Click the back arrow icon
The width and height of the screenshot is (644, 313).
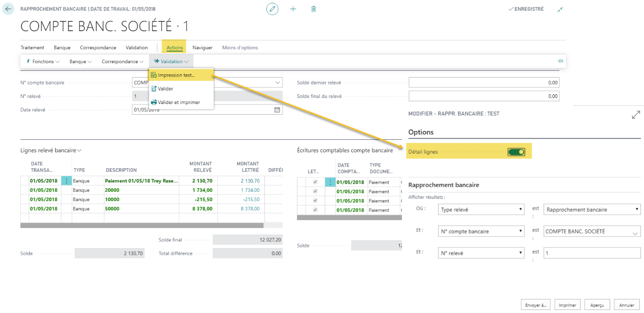tap(8, 9)
